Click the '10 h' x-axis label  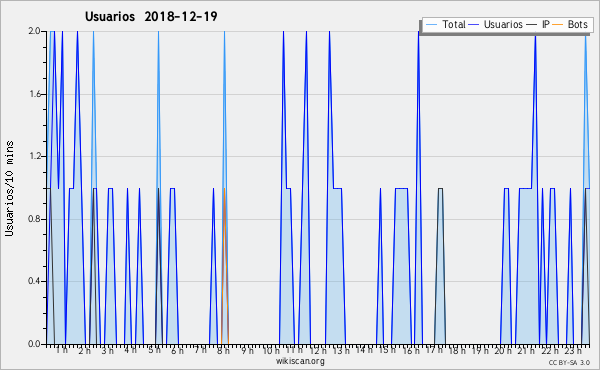point(271,350)
